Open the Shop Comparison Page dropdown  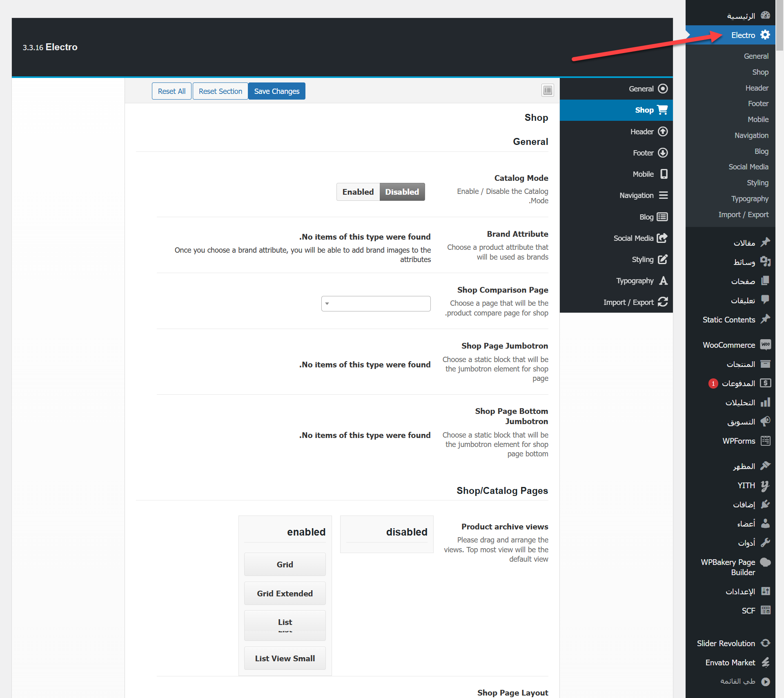tap(376, 304)
